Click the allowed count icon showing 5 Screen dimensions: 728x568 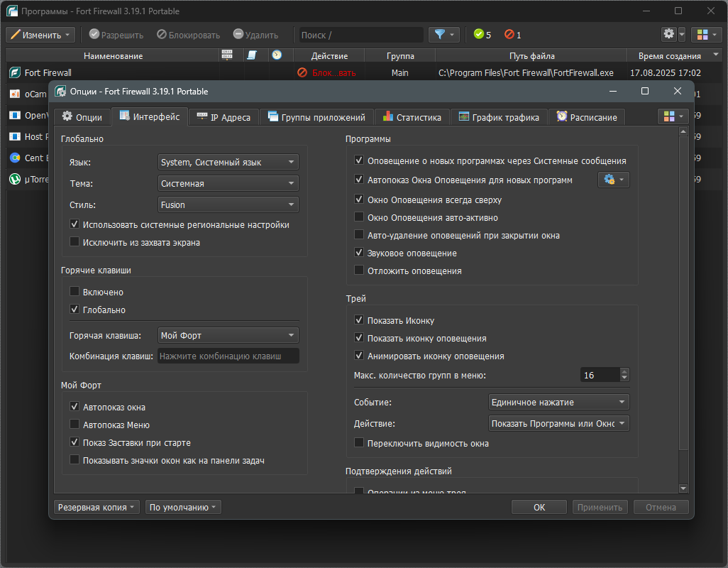[478, 34]
